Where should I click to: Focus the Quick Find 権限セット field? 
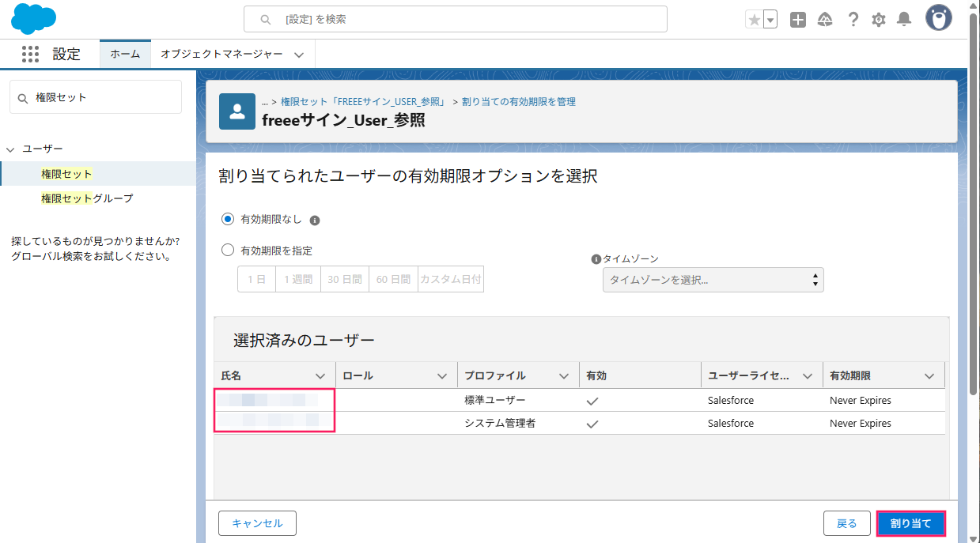click(96, 97)
